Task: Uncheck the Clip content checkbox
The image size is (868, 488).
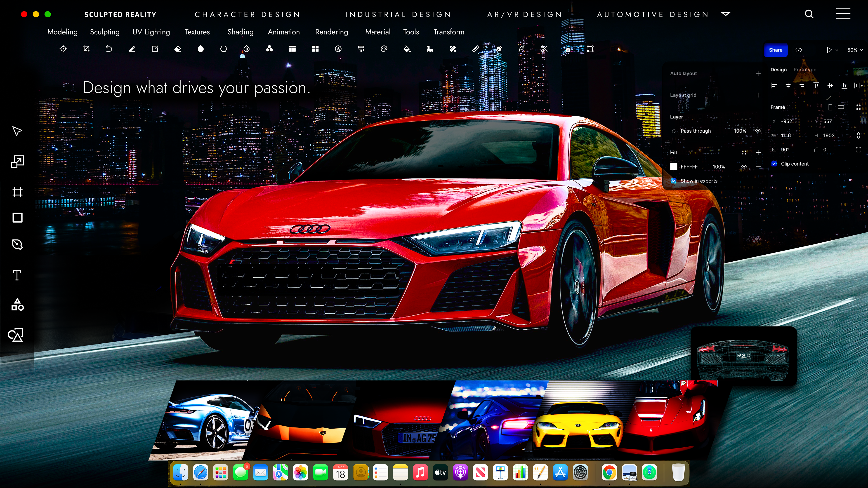Action: tap(774, 164)
